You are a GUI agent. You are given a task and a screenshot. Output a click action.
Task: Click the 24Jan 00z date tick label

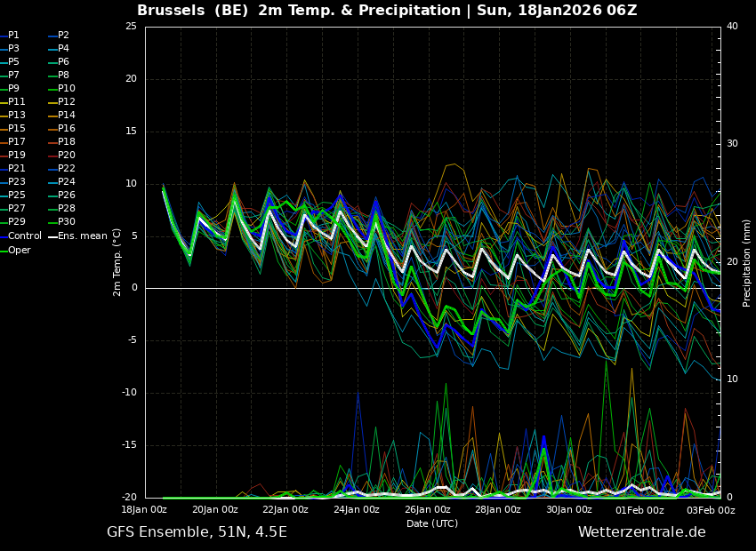(x=357, y=510)
